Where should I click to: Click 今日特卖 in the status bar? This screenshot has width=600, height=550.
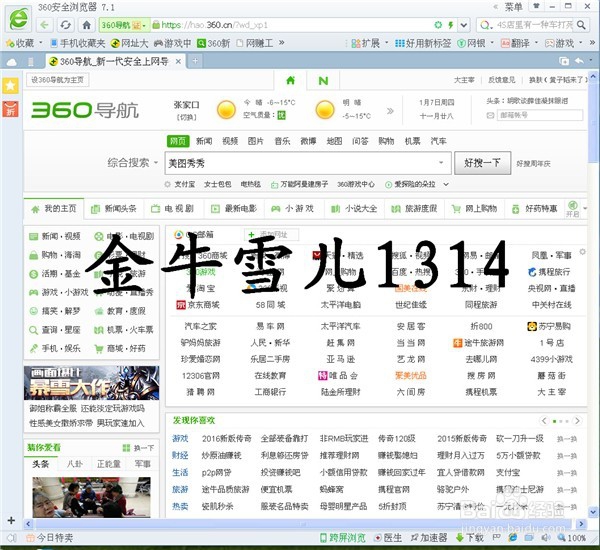(x=49, y=538)
